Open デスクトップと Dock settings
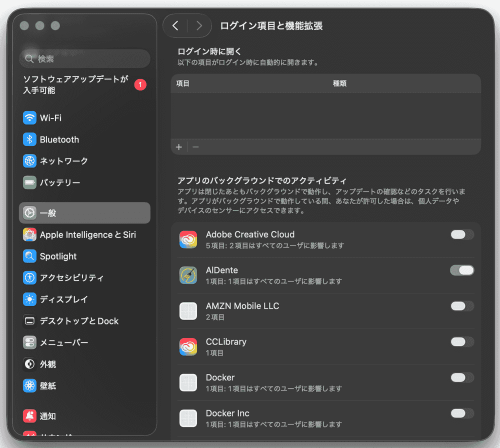Image resolution: width=500 pixels, height=448 pixels. pos(84,321)
